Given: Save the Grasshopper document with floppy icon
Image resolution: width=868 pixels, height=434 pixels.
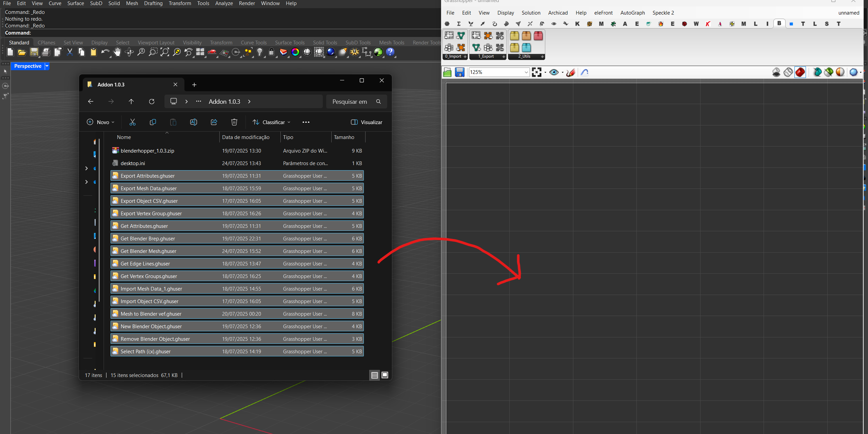Looking at the screenshot, I should pyautogui.click(x=459, y=72).
